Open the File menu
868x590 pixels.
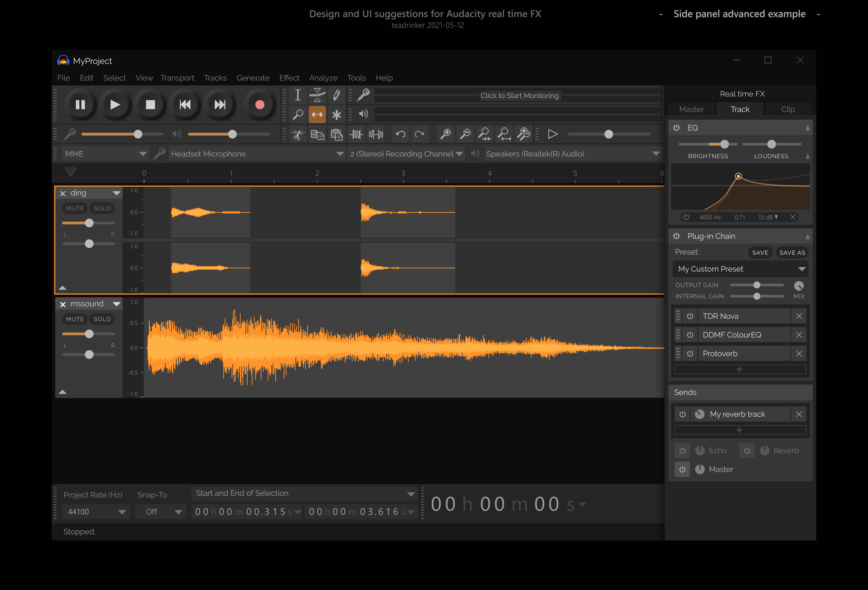point(64,78)
